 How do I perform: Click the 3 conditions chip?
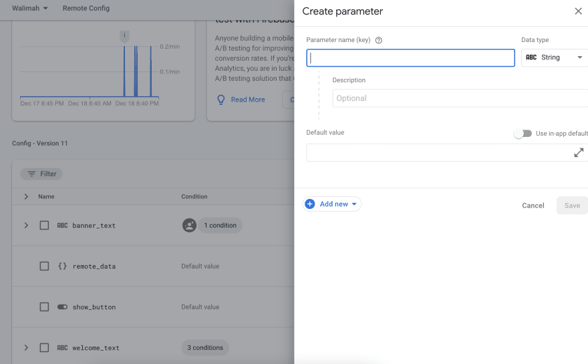coord(205,348)
